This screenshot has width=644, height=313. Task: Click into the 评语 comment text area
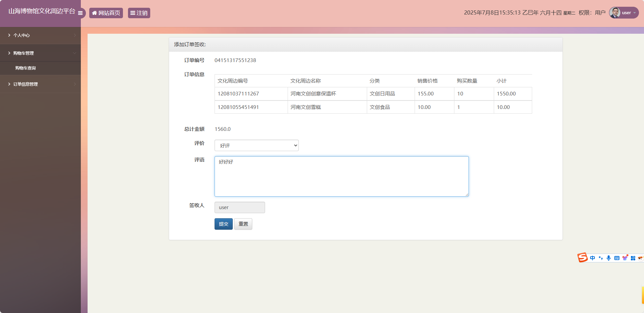(341, 176)
